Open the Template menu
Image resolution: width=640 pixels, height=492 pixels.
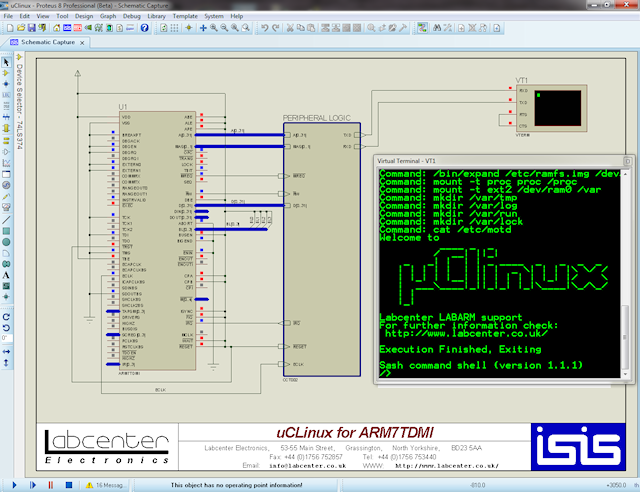click(185, 16)
